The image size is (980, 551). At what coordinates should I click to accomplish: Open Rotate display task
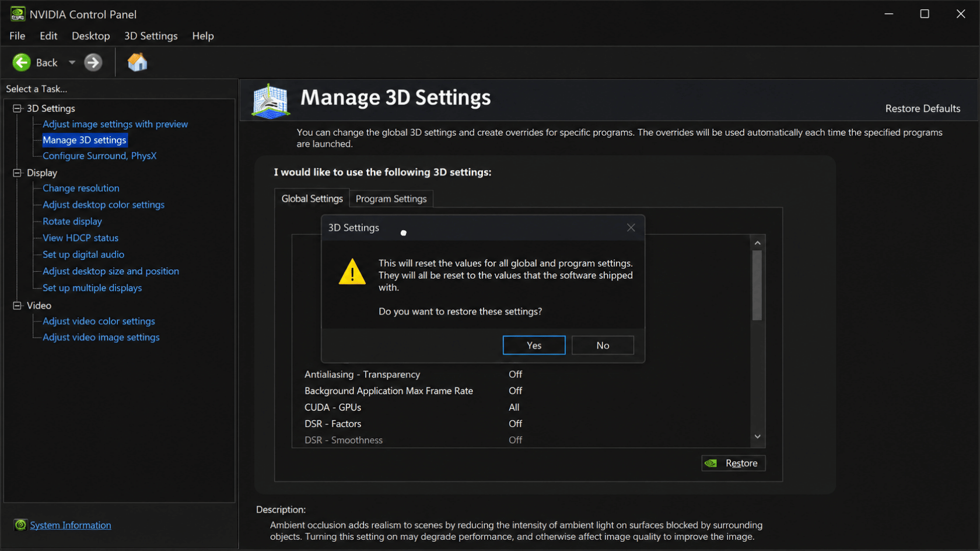[72, 222]
